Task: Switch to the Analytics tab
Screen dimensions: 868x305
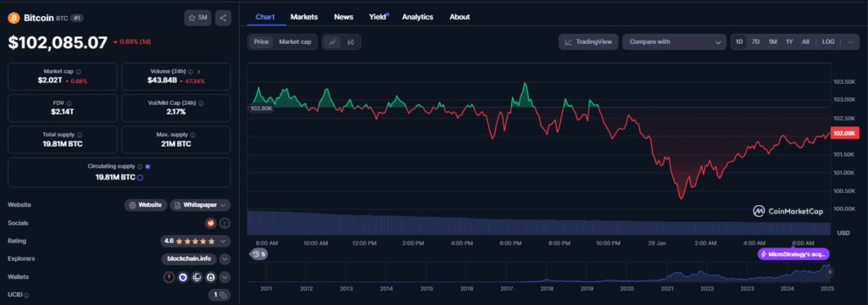Action: tap(417, 17)
